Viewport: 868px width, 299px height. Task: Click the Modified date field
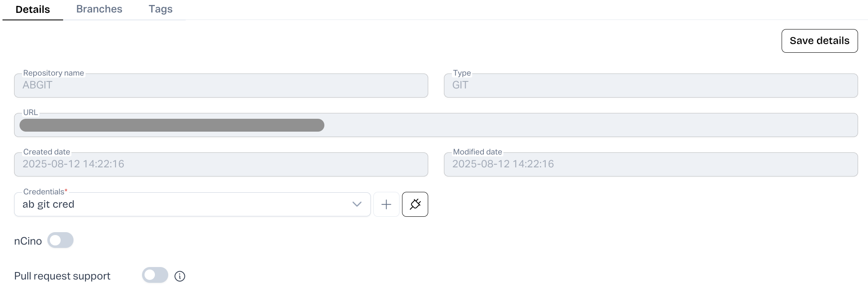(x=650, y=164)
